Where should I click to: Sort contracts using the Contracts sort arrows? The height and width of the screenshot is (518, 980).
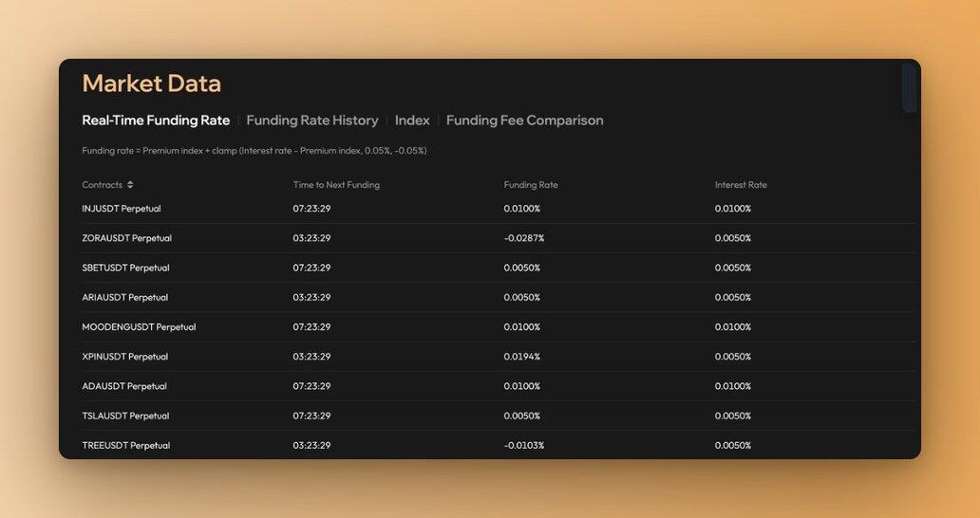[130, 185]
